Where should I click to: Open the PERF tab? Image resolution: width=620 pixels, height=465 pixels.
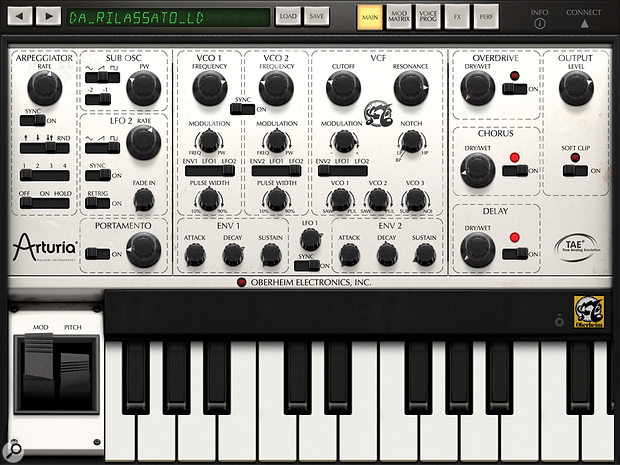coord(486,17)
